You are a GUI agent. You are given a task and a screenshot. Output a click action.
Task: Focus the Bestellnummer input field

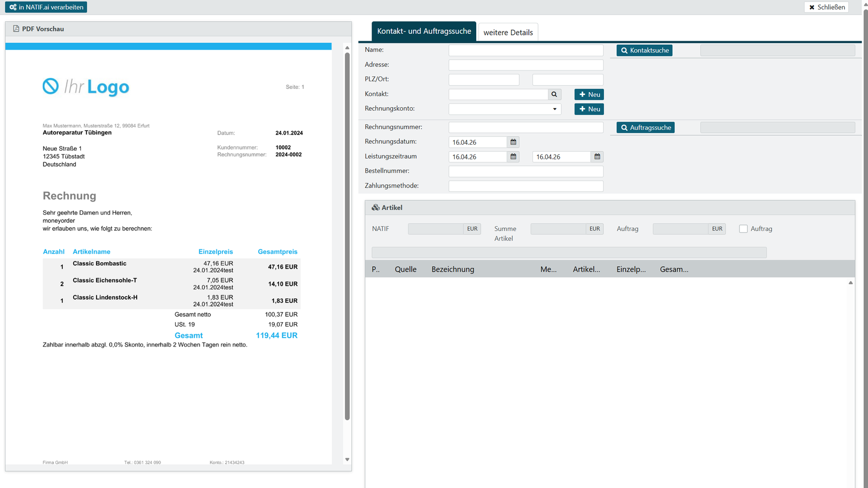(x=526, y=171)
